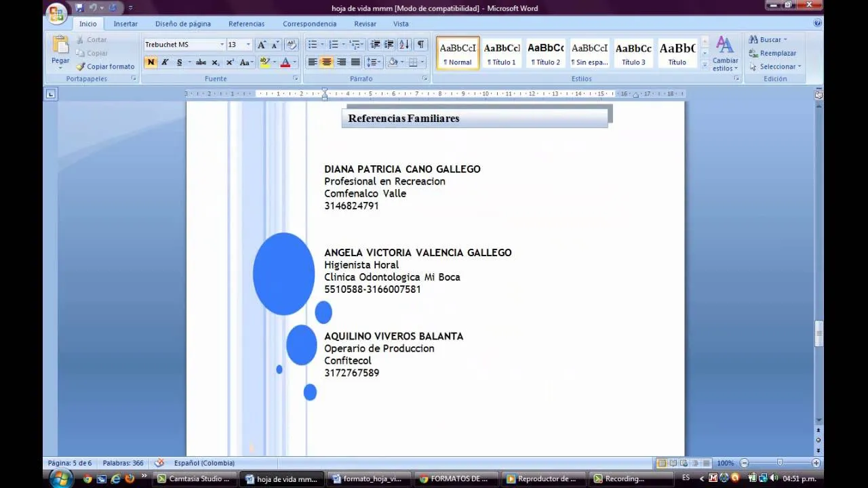
Task: Click the Reemplazar button
Action: click(x=772, y=53)
